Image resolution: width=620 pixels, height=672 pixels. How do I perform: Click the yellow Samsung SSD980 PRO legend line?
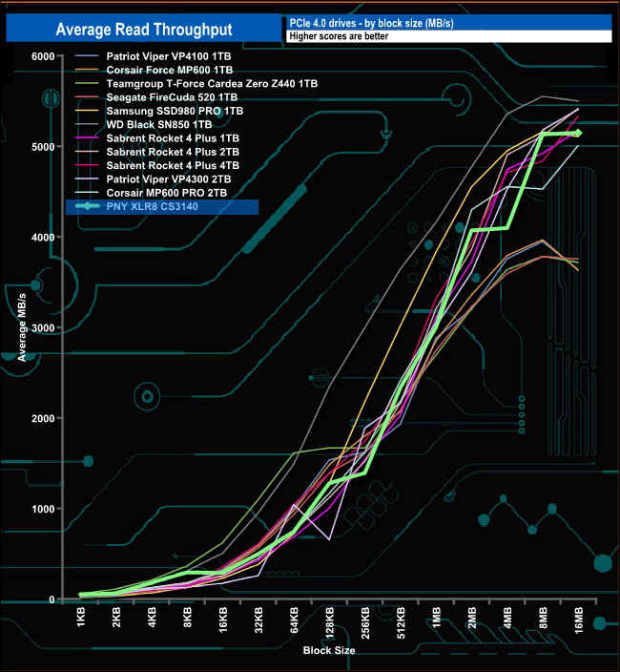click(88, 111)
